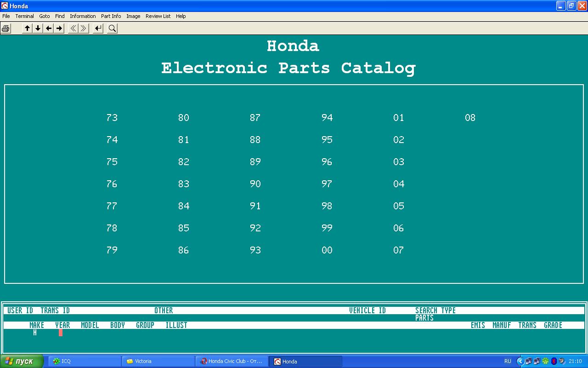The width and height of the screenshot is (588, 368).
Task: Click the double left chevron page-back button
Action: 73,29
